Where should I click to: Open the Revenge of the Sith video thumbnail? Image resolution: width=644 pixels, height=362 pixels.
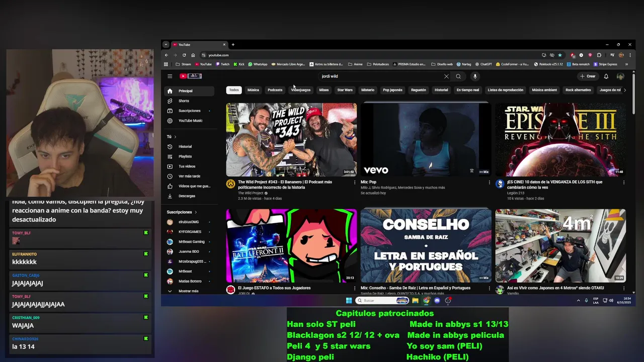click(560, 140)
